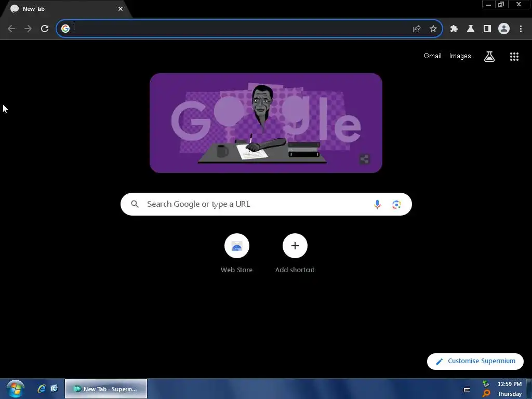
Task: Click Customise Supermium button
Action: [475, 362]
